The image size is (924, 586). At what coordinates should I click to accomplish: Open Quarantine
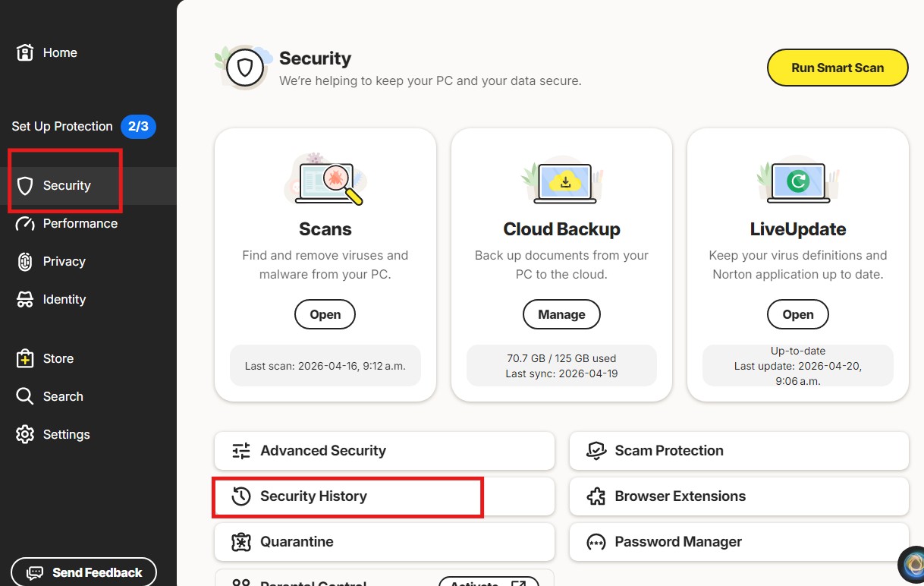click(385, 542)
